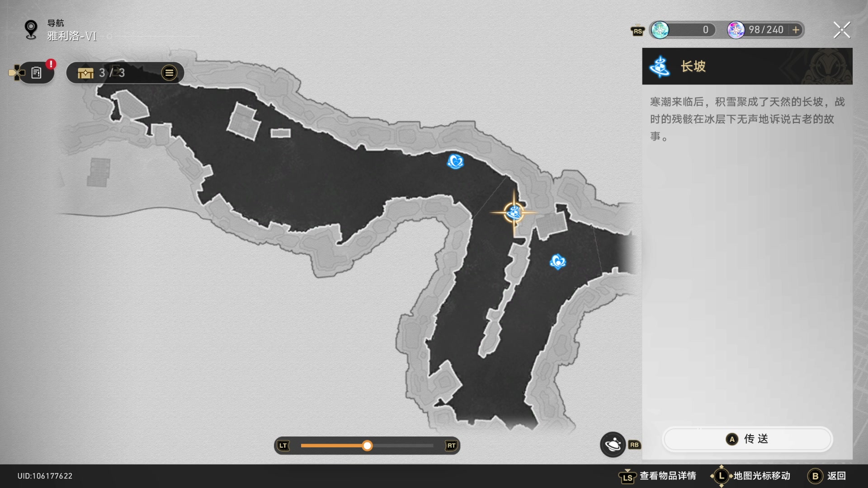Click the 返回 back button

point(828,476)
